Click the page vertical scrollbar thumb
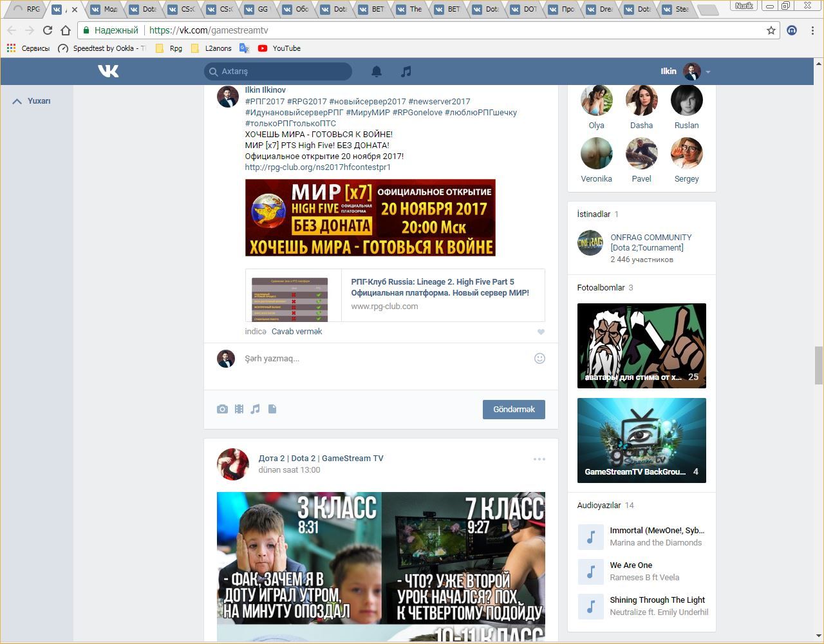The height and width of the screenshot is (644, 824). pyautogui.click(x=819, y=365)
